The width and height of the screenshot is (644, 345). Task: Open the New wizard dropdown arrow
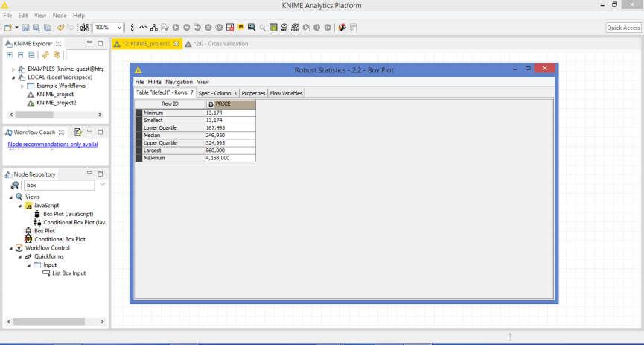(17, 28)
